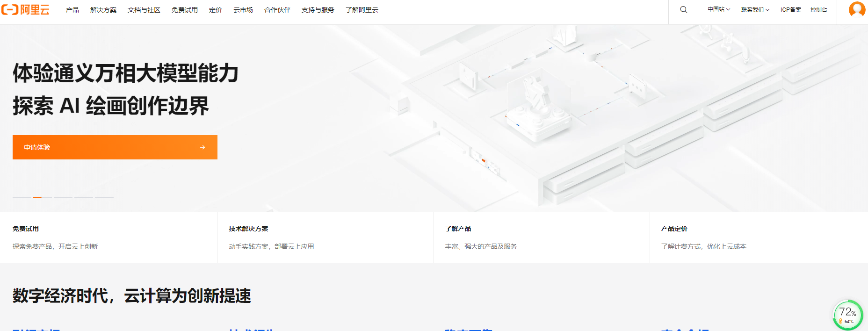Click the 72% performance monitor widget
Image resolution: width=868 pixels, height=331 pixels.
point(847,315)
